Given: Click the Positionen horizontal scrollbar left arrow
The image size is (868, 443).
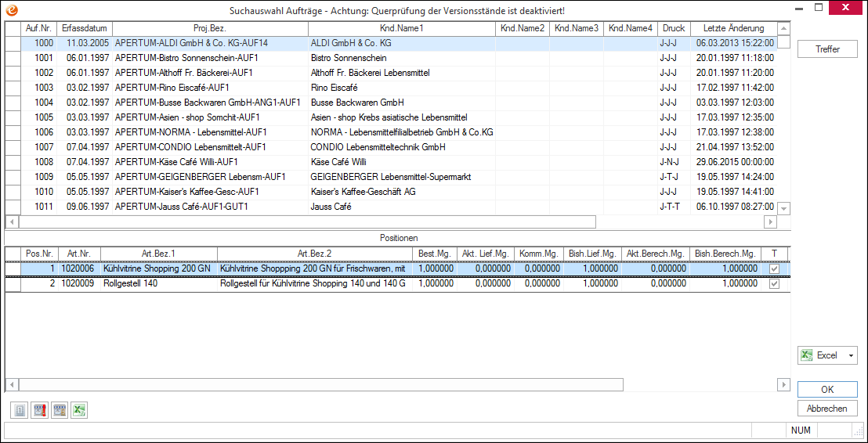Looking at the screenshot, I should 12,384.
